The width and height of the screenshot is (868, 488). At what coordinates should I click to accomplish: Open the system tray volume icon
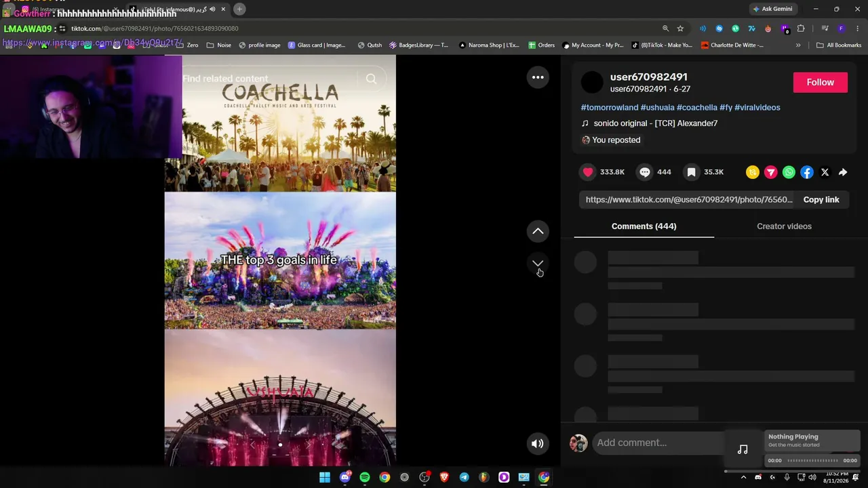pos(812,477)
